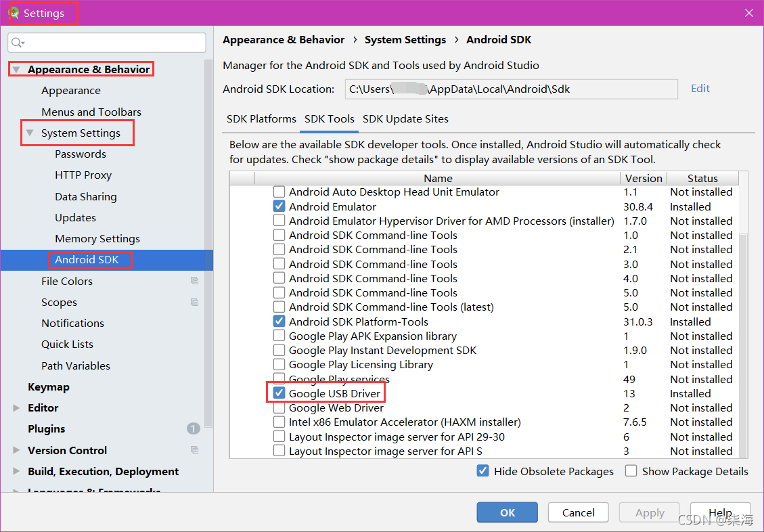The image size is (764, 532).
Task: Open Memory Settings item
Action: [x=97, y=239]
